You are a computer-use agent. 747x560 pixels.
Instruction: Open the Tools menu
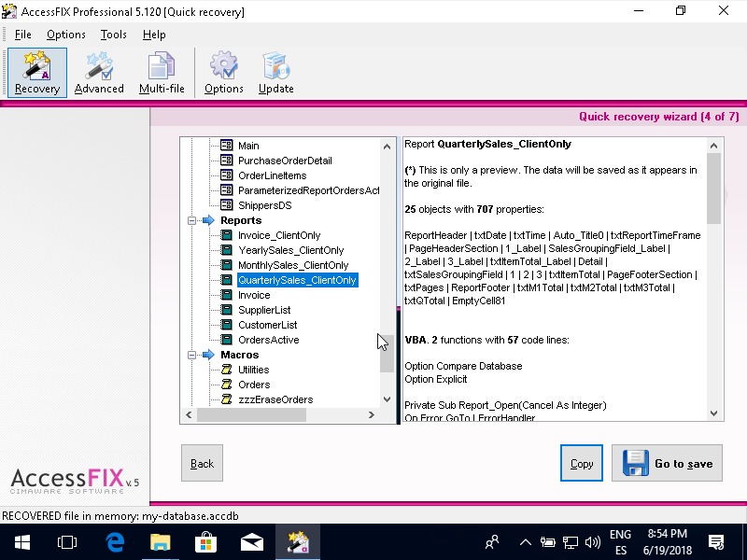(113, 35)
